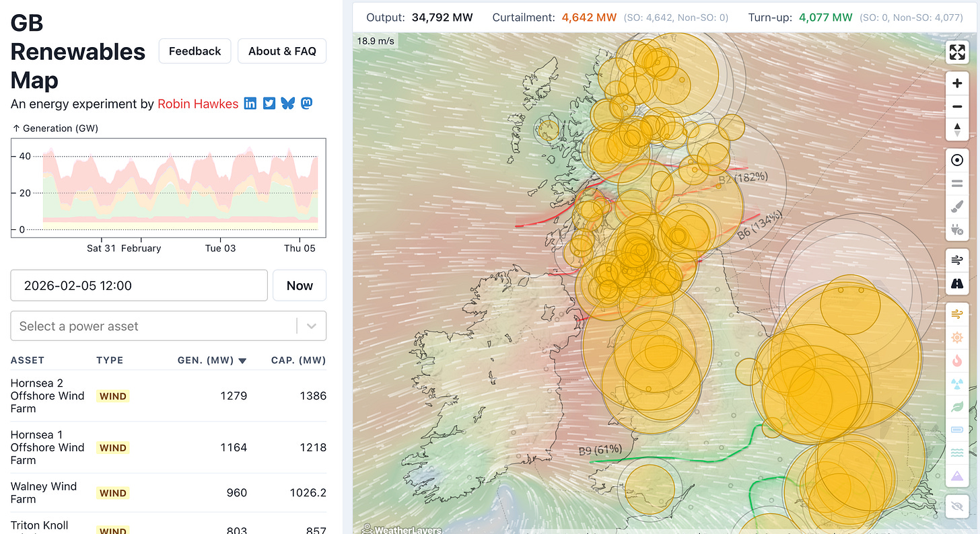Click the Tue 03 chart axis label
Viewport: 980px width, 534px height.
[221, 248]
